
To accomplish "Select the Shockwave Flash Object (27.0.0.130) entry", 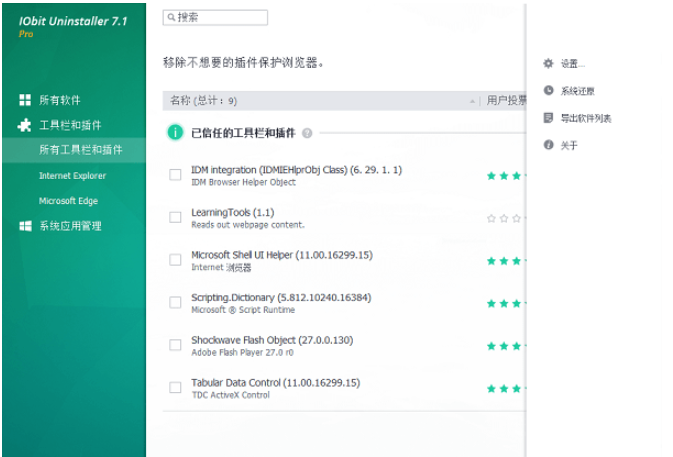I will [272, 340].
